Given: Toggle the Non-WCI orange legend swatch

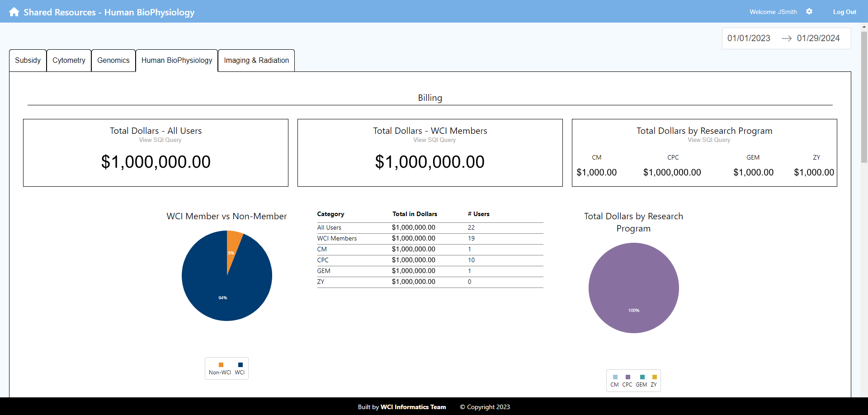Looking at the screenshot, I should (x=221, y=365).
